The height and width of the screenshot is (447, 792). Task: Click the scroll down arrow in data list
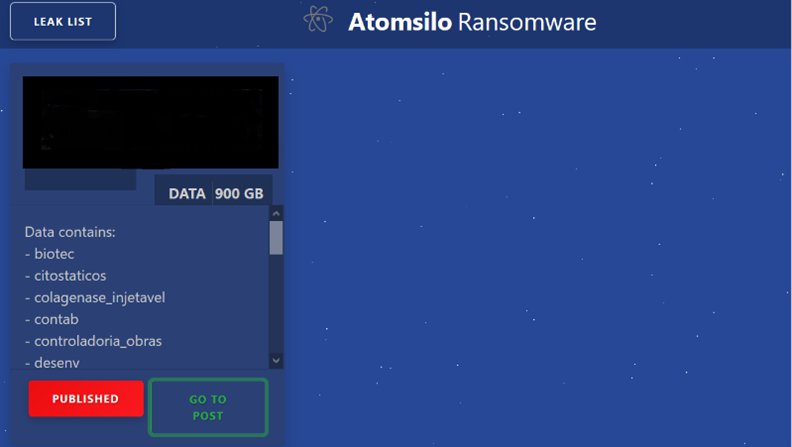(x=276, y=360)
